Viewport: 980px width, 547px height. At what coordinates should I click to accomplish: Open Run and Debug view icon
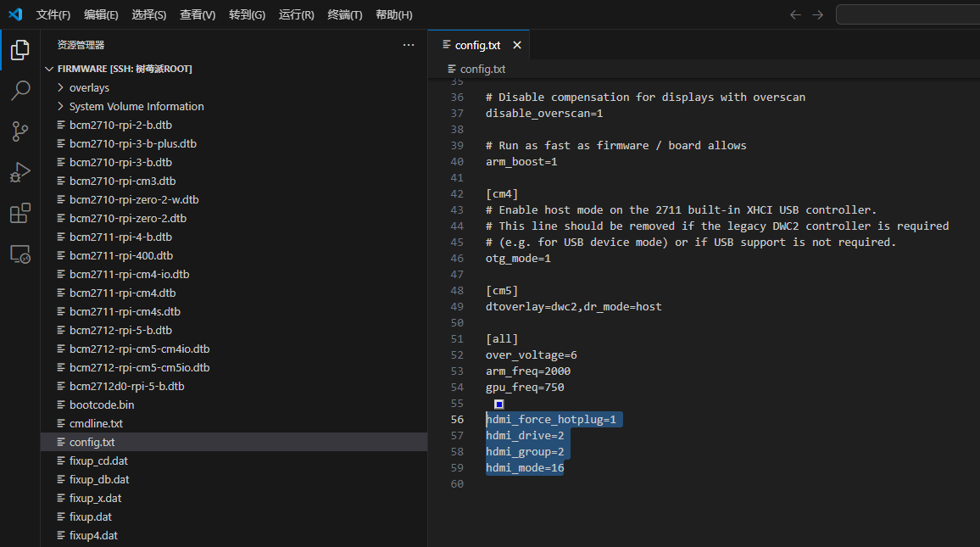pos(20,172)
